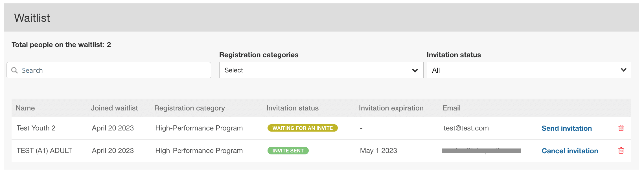
Task: Focus the waitlist Search field
Action: [x=109, y=70]
